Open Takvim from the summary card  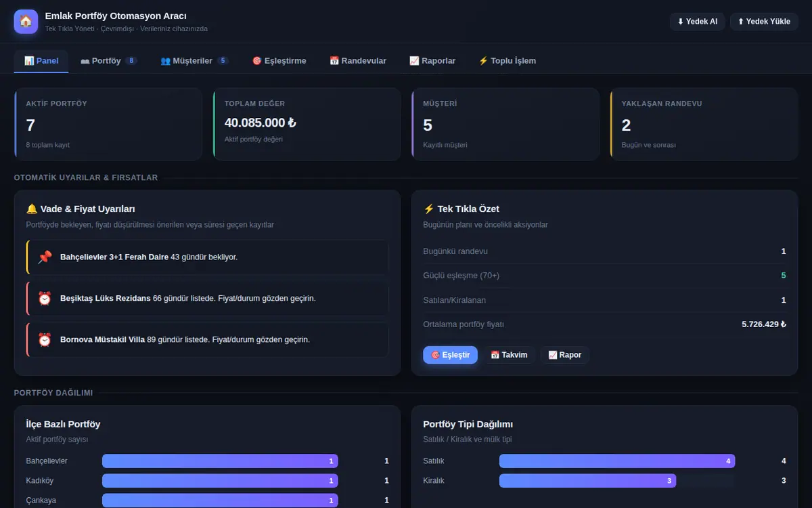[509, 355]
